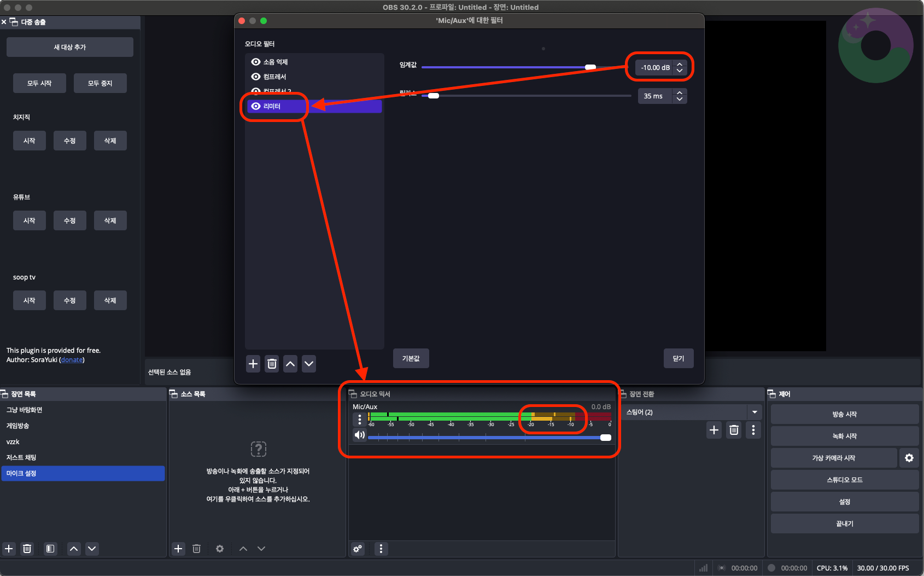The width and height of the screenshot is (924, 576).
Task: Remove scene transition with trash icon
Action: (x=734, y=430)
